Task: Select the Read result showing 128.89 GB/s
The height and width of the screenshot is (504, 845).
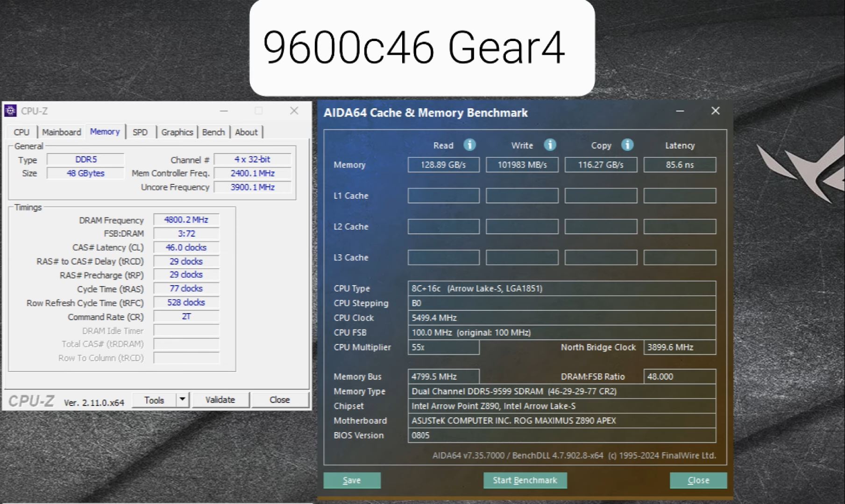Action: (x=443, y=164)
